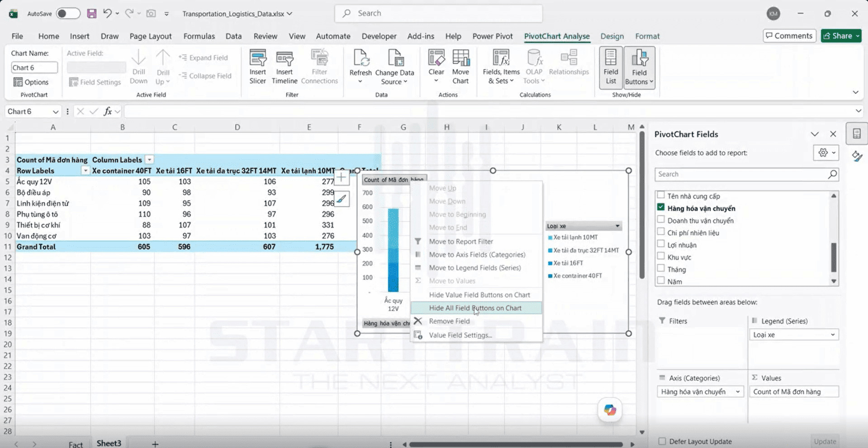Expand the Loại xe legend field dropdown
This screenshot has width=868, height=448.
[833, 335]
